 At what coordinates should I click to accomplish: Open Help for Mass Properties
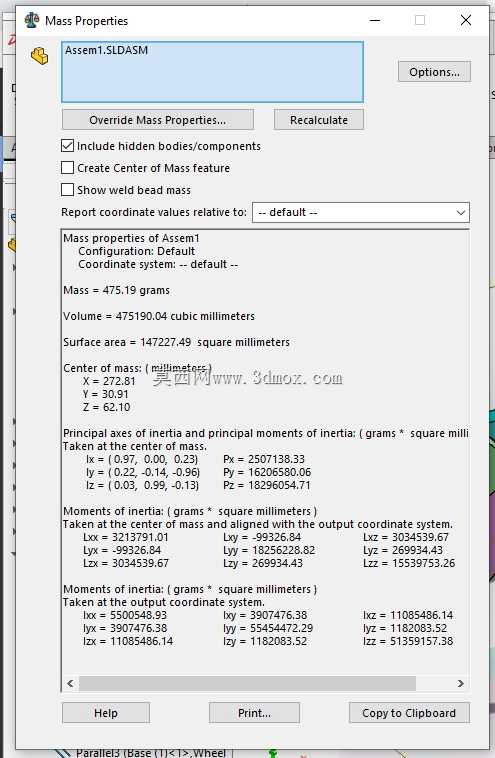pos(106,713)
